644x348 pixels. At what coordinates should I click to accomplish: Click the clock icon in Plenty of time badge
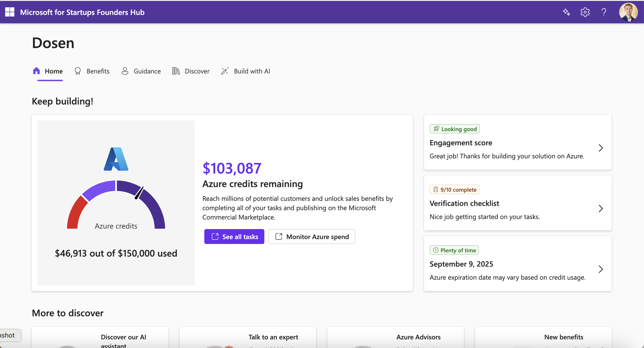click(435, 250)
